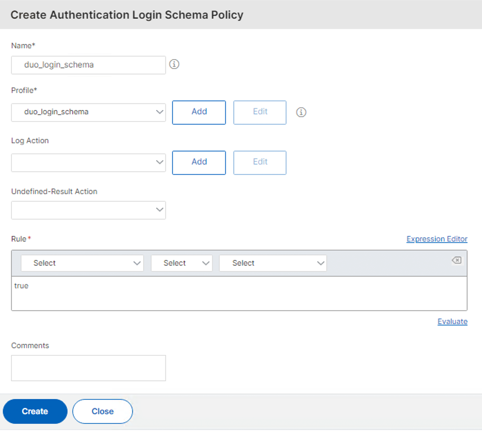
Task: Expand the Log Action dropdown
Action: tap(88, 162)
